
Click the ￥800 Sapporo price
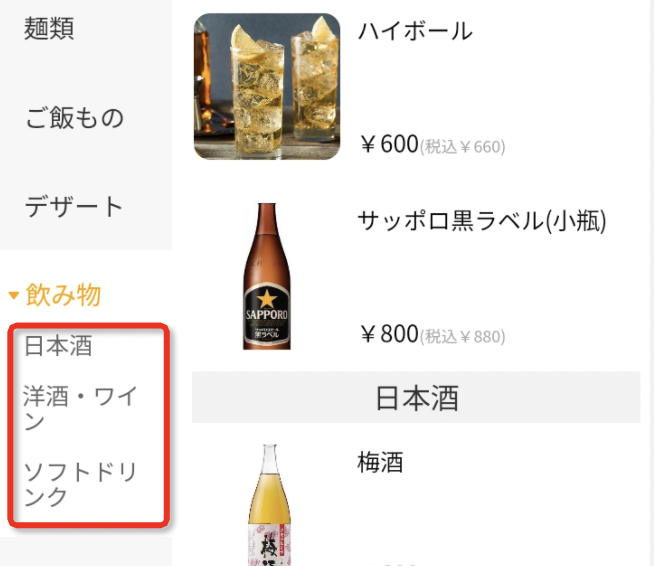[x=390, y=334]
